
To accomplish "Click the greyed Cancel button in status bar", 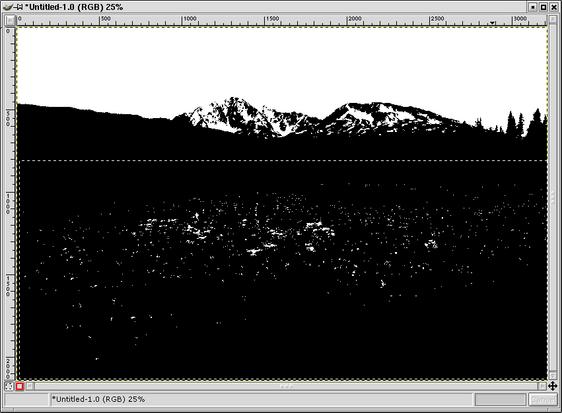I will click(x=542, y=399).
